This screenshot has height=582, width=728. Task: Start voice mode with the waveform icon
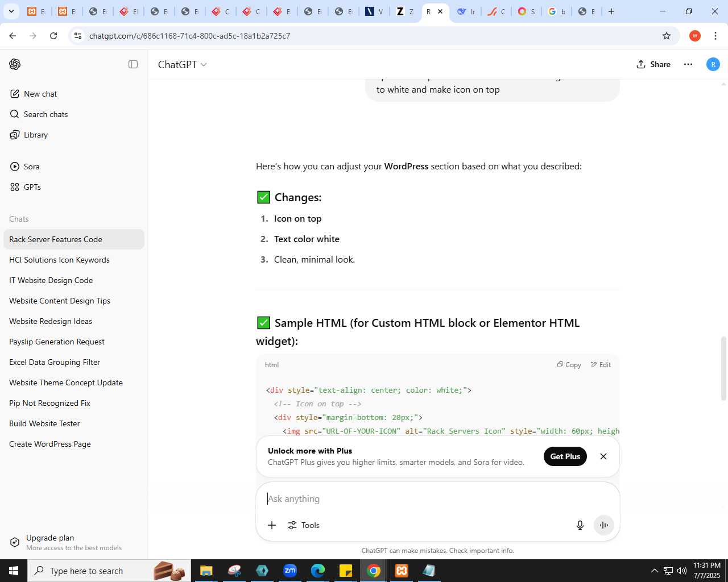604,525
